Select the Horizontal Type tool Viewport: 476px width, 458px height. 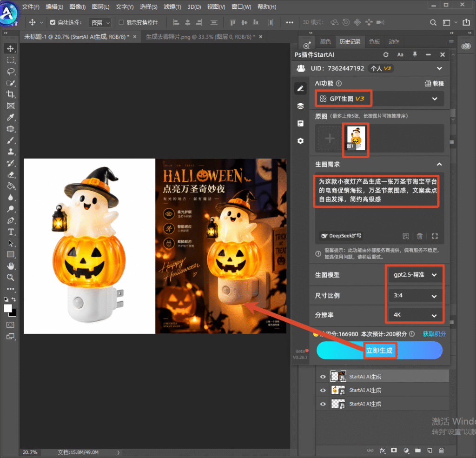[11, 232]
